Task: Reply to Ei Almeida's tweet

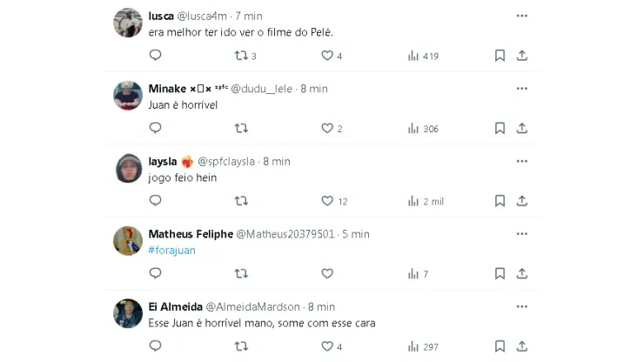Action: point(155,346)
